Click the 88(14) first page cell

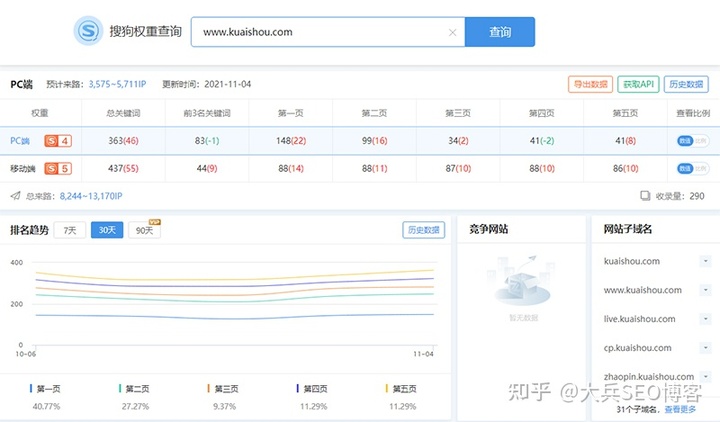pos(291,169)
